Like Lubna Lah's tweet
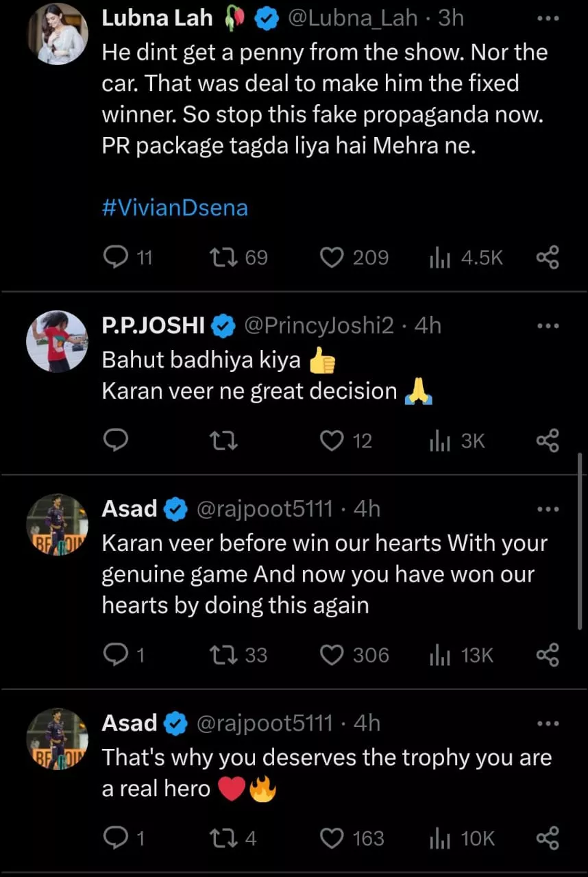 332,258
